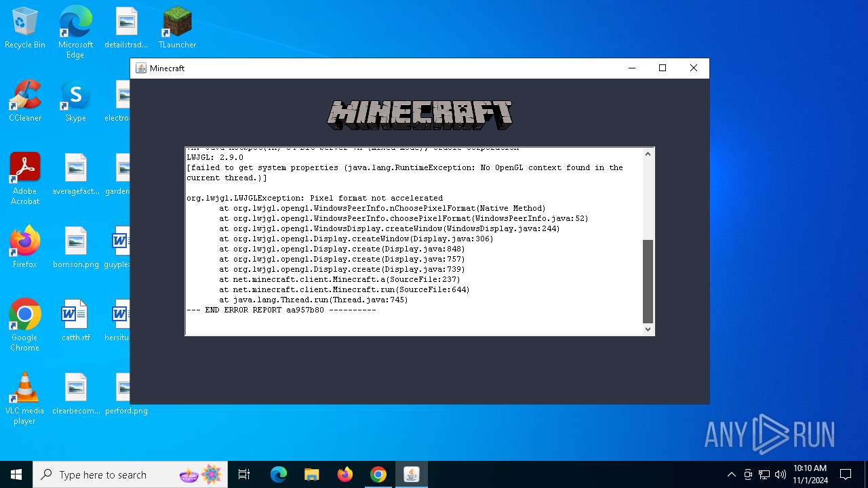Image resolution: width=868 pixels, height=488 pixels.
Task: Launch Skype from the desktop
Action: pos(75,102)
